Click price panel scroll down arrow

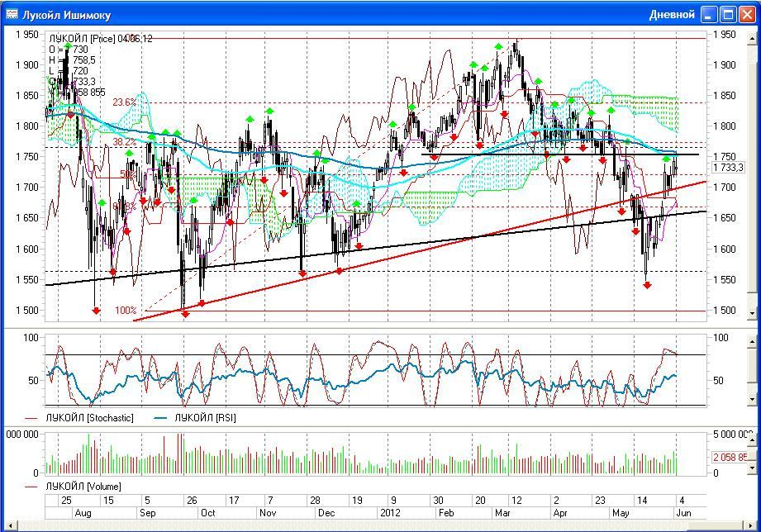[x=753, y=314]
